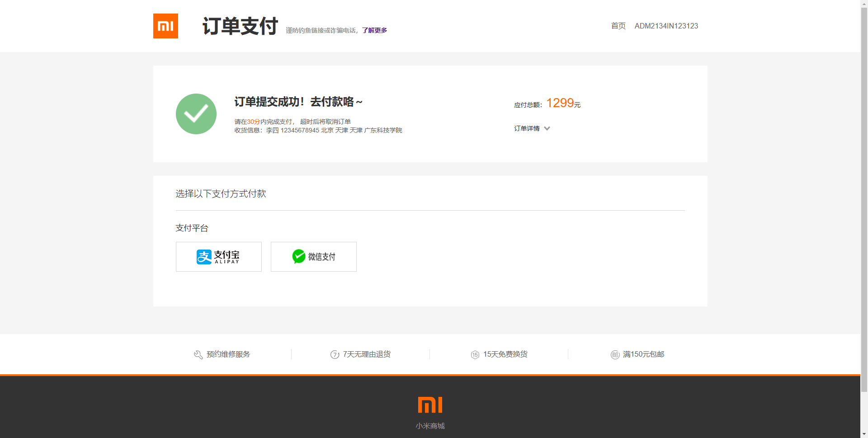Click the WeChat Pay green icon

298,256
